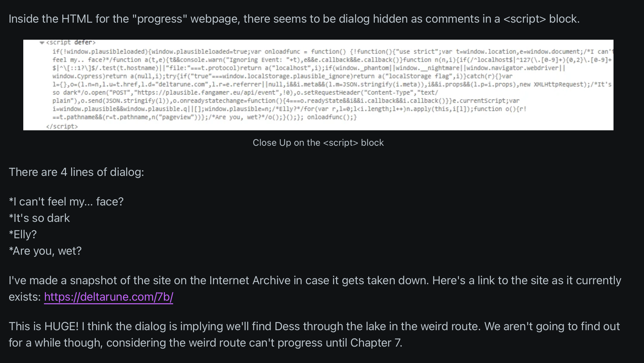Click the onloadfunc();} code ending

click(x=332, y=117)
